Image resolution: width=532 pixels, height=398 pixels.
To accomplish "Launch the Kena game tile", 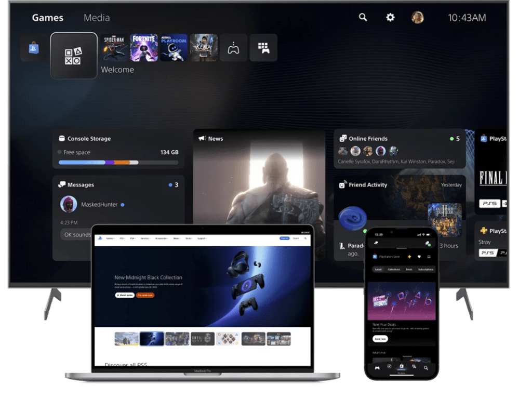I will click(x=204, y=47).
